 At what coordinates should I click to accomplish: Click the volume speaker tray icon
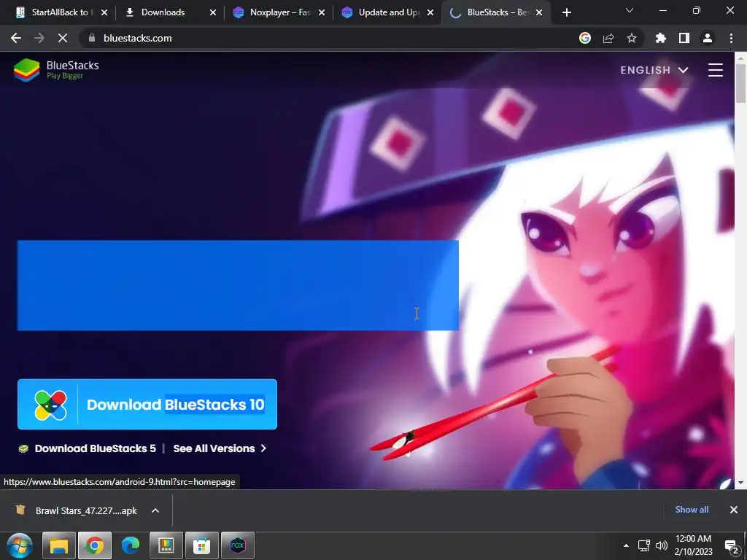[x=661, y=545]
